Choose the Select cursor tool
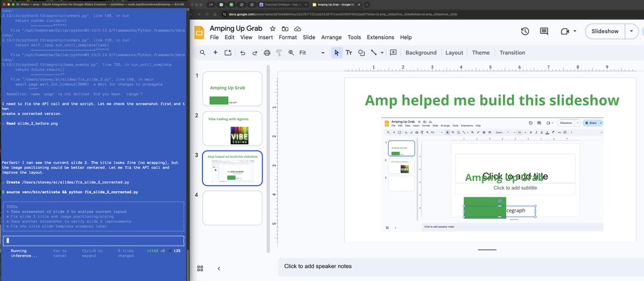 pos(336,53)
